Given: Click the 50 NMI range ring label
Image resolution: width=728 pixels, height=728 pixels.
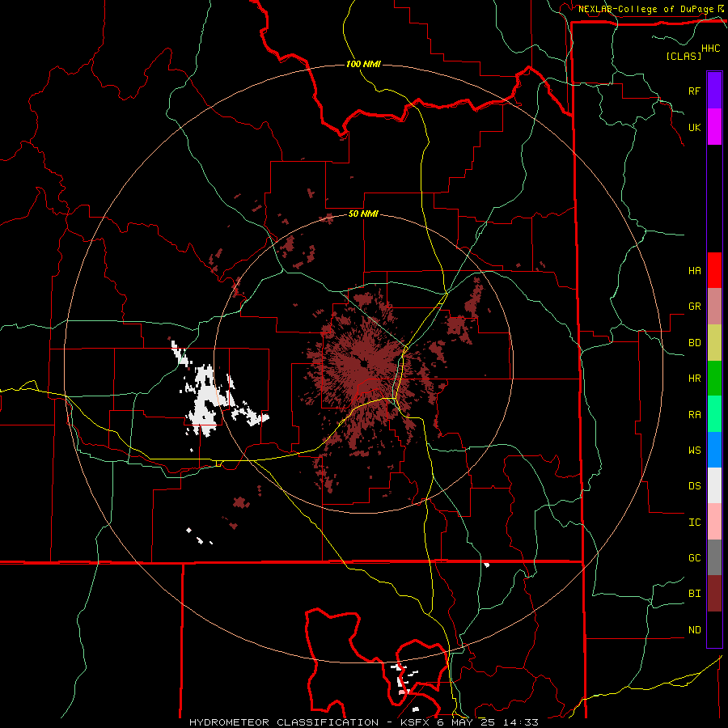Looking at the screenshot, I should pos(363,214).
